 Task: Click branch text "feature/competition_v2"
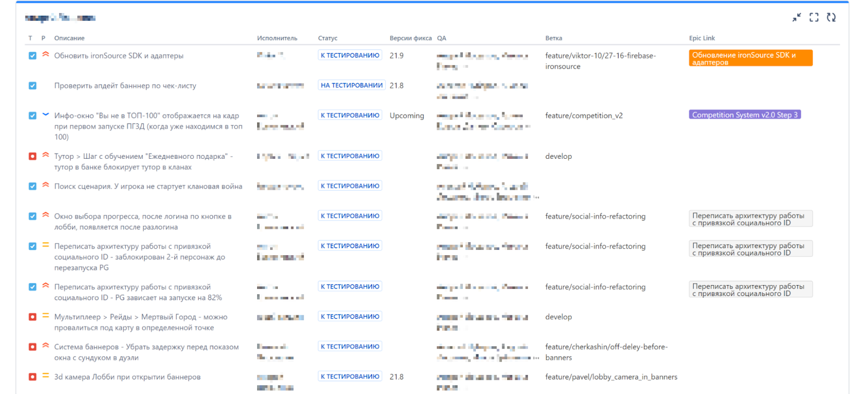pos(584,116)
